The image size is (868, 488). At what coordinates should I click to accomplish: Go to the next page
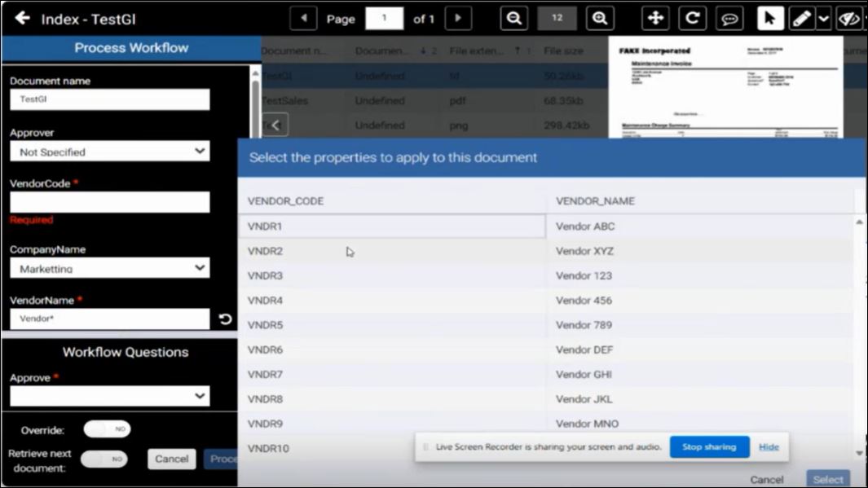[458, 19]
